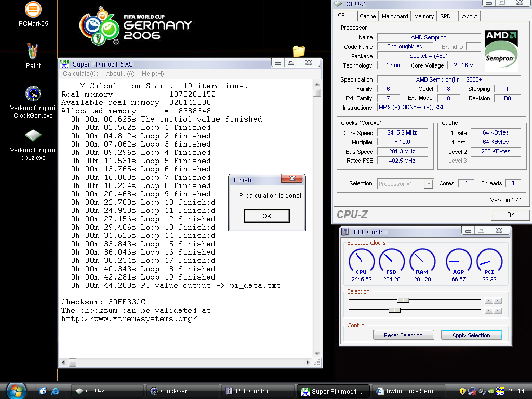Launch Internet Explorer from quick launch

point(55,391)
